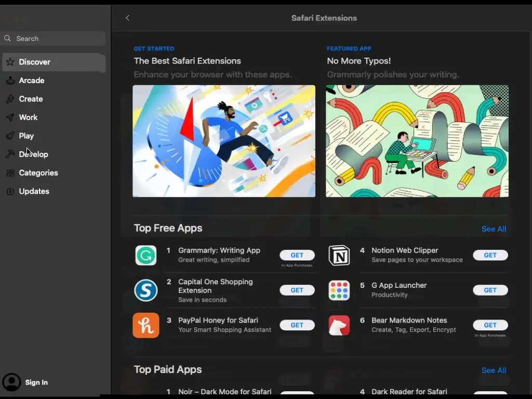Click "Noir – Dark Mode for Safari" title
Screen dimensions: 532x399
click(x=224, y=392)
